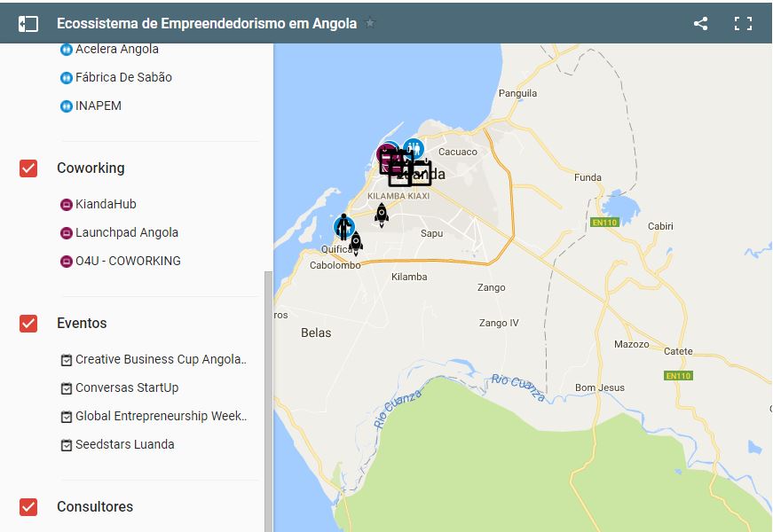Viewport: 773px width, 532px height.
Task: Toggle the Consultores layer checkbox
Action: click(x=28, y=507)
